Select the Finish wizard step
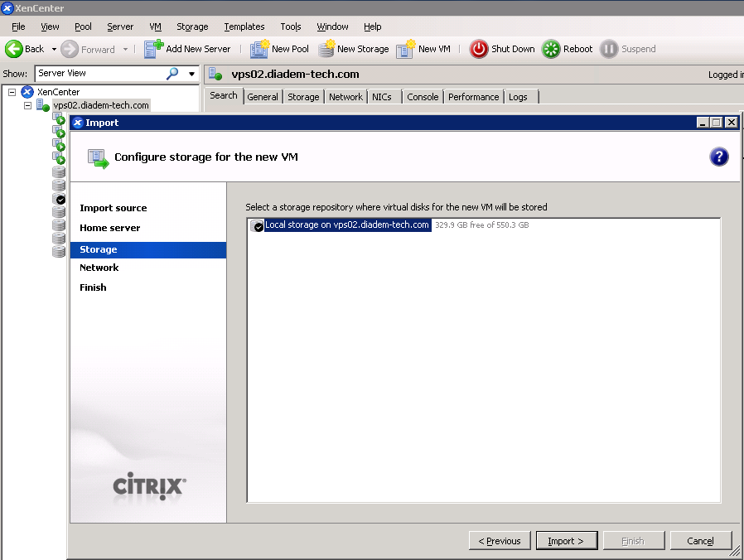744x560 pixels. [x=93, y=287]
